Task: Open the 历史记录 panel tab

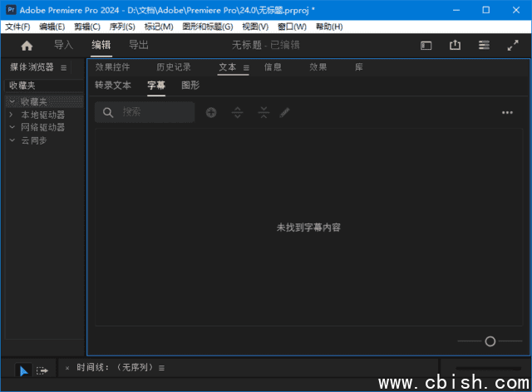Action: (x=174, y=67)
